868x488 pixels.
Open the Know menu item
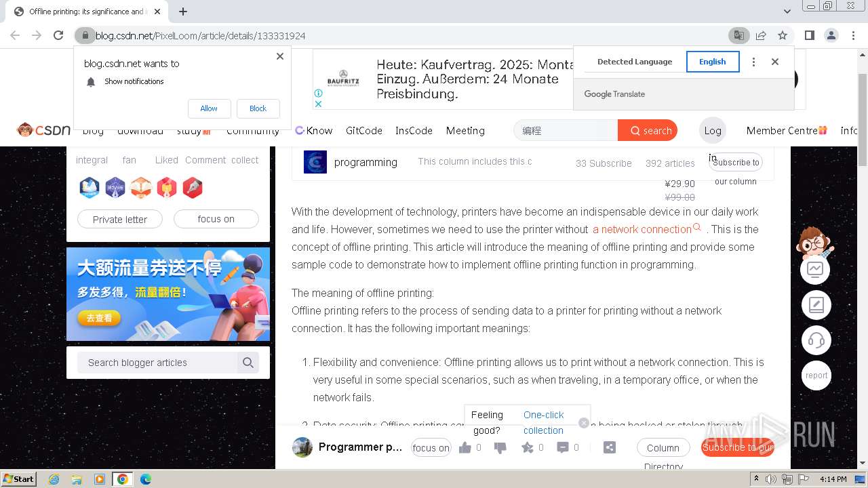[x=313, y=131]
